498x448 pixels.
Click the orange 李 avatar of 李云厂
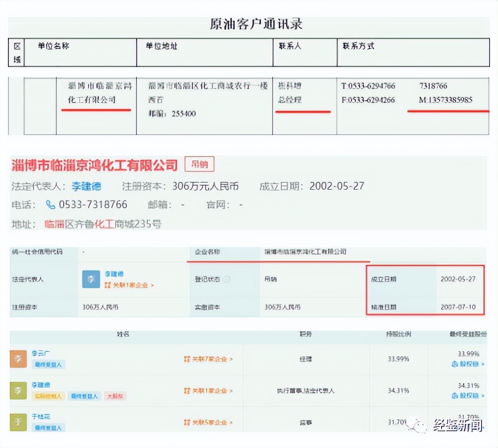point(18,359)
